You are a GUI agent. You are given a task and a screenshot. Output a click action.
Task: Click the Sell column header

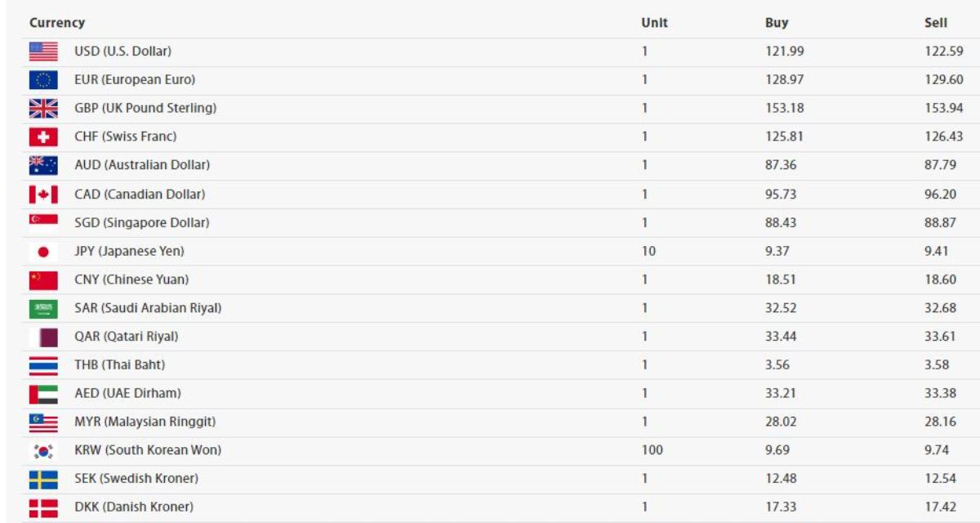click(x=935, y=23)
